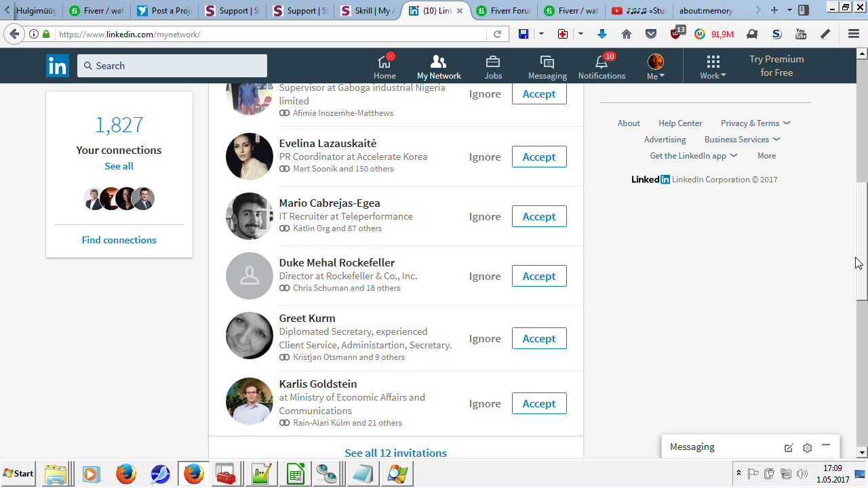Expand Get the LinkedIn app dropdown
Screen dimensions: 868x488
point(694,156)
